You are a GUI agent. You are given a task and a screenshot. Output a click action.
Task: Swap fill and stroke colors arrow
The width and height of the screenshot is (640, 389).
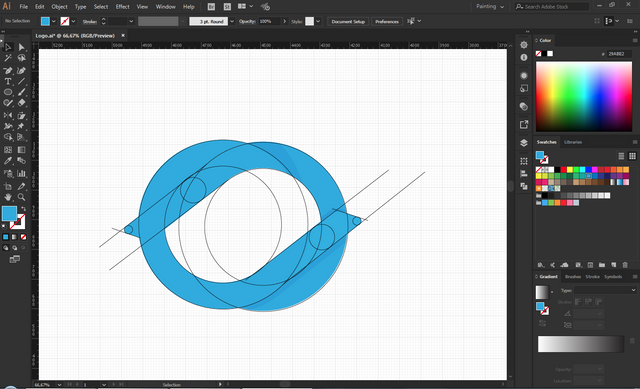[23, 209]
